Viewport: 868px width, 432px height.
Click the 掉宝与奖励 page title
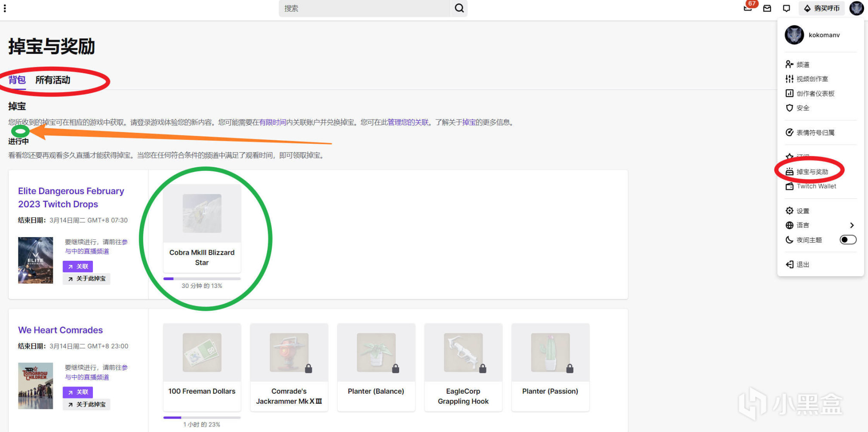(x=52, y=46)
